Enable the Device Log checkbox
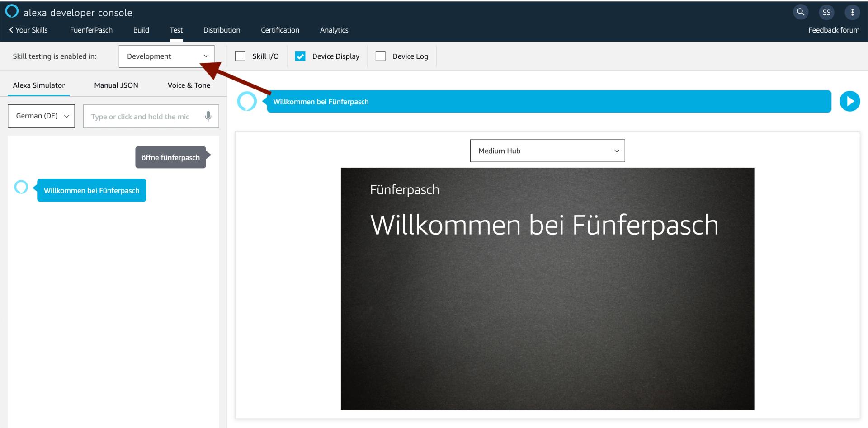This screenshot has height=428, width=868. tap(381, 56)
